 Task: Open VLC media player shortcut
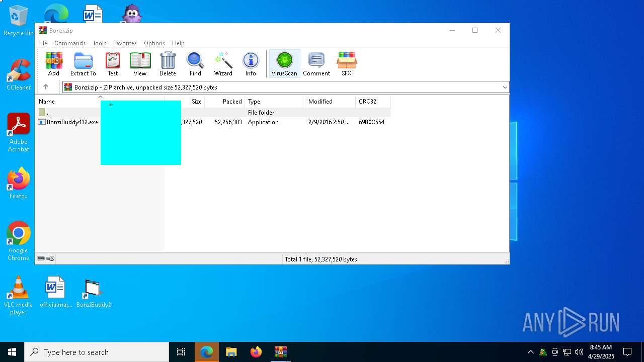tap(19, 296)
